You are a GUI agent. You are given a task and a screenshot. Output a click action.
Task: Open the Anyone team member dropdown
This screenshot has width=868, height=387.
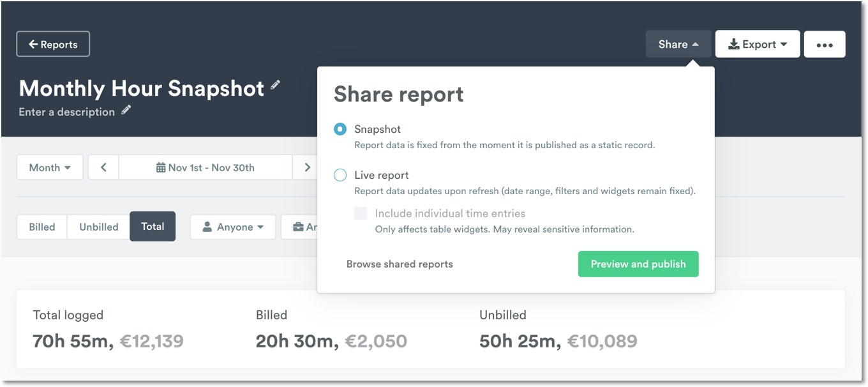click(233, 227)
